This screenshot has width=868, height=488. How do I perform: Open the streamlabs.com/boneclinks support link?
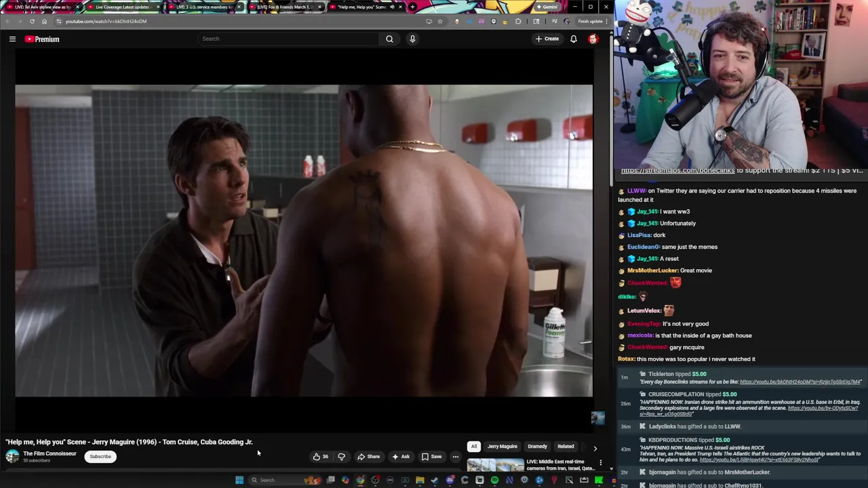(677, 170)
